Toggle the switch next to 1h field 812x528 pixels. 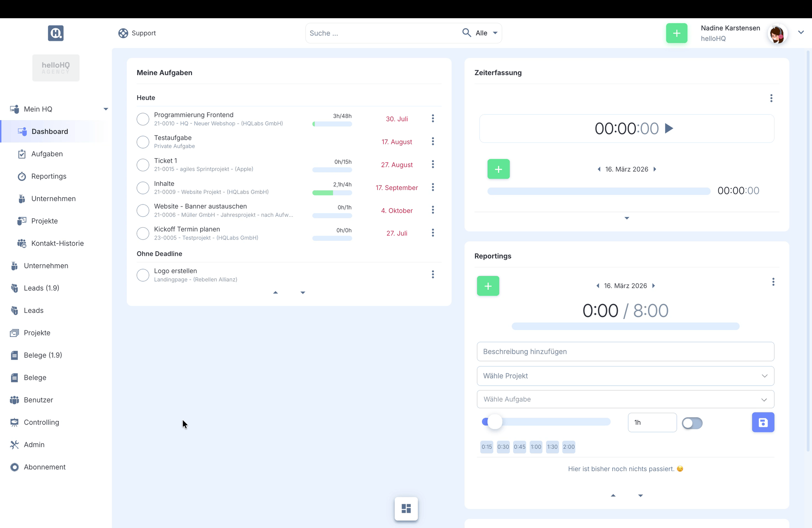[692, 423]
